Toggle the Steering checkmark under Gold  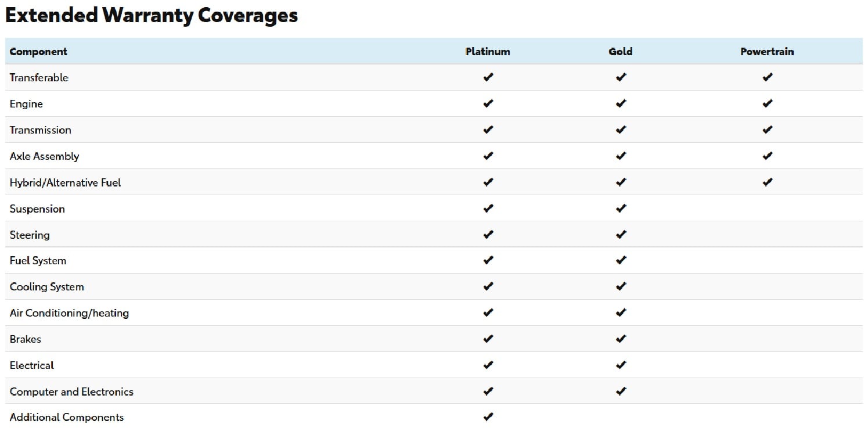621,234
